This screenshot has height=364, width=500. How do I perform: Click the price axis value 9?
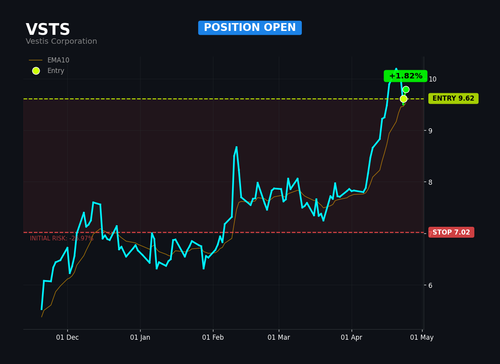coord(430,131)
